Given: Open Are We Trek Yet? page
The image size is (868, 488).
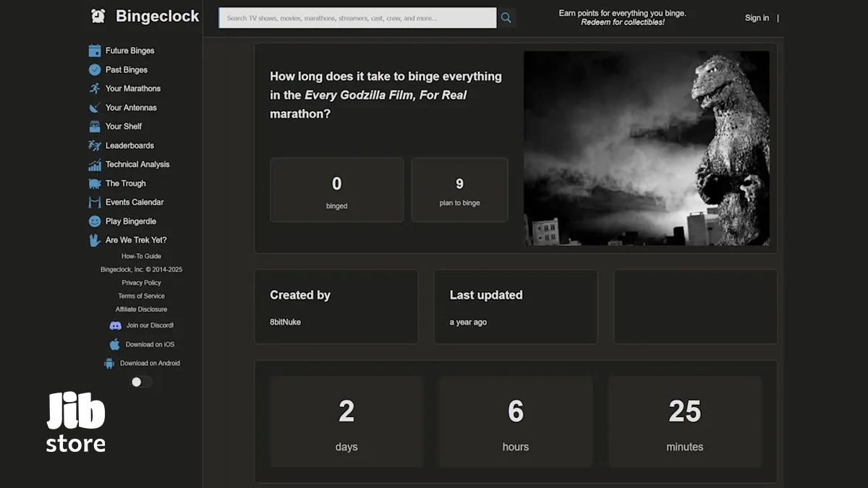Looking at the screenshot, I should pos(136,240).
